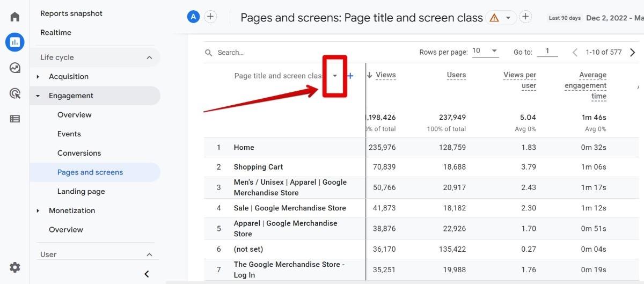Screen dimensions: 644x284
Task: Click the search magnifier icon
Action: [209, 53]
